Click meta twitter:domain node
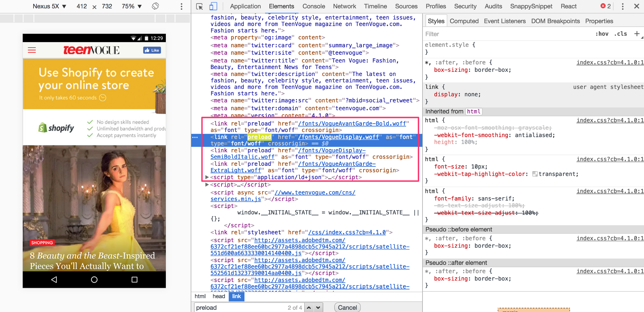The height and width of the screenshot is (312, 644). pyautogui.click(x=298, y=108)
